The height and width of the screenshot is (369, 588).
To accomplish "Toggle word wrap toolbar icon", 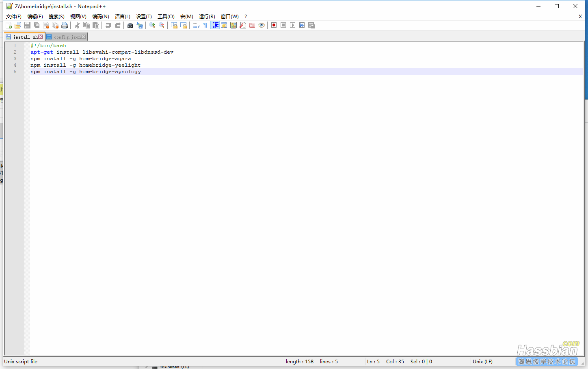I will (x=196, y=25).
